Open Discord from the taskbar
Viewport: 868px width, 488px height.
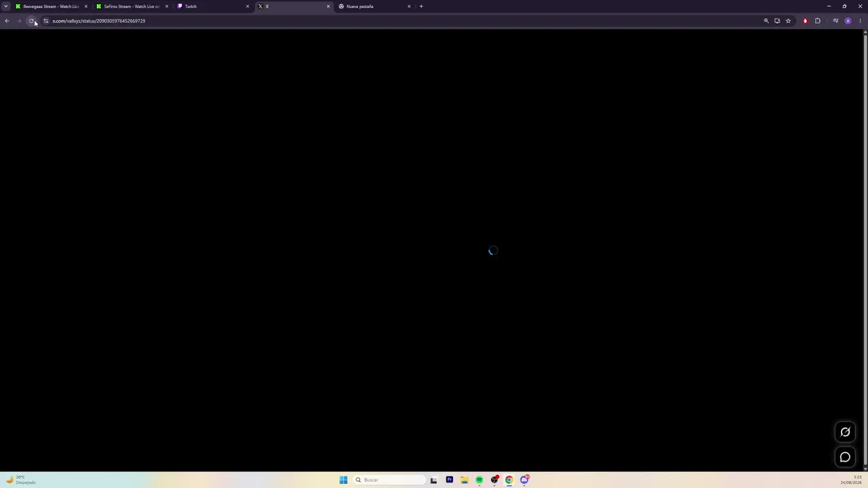coord(524,480)
